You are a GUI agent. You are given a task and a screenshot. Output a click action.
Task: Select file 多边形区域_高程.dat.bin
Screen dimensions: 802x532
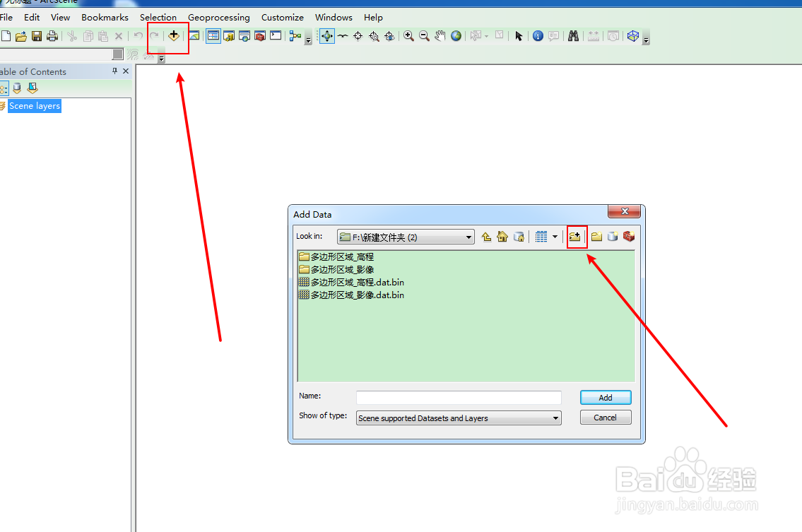tap(351, 283)
